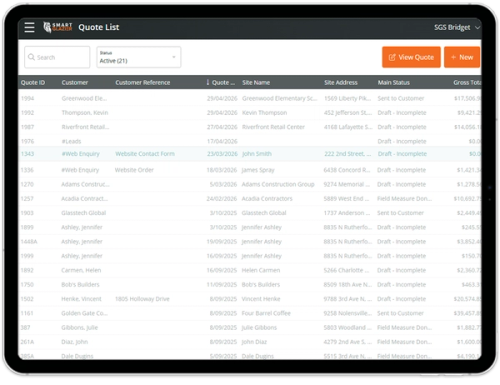Click 1737 Anderson site address

pyautogui.click(x=347, y=213)
